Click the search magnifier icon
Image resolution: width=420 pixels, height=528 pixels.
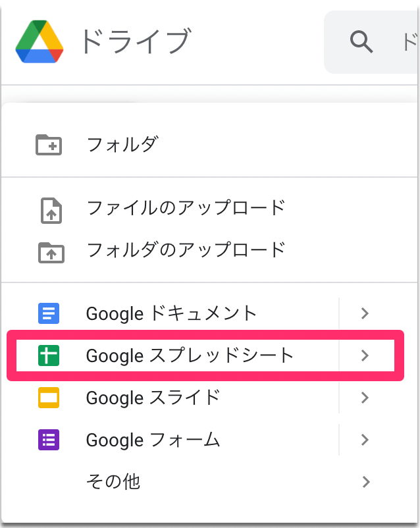click(x=361, y=41)
